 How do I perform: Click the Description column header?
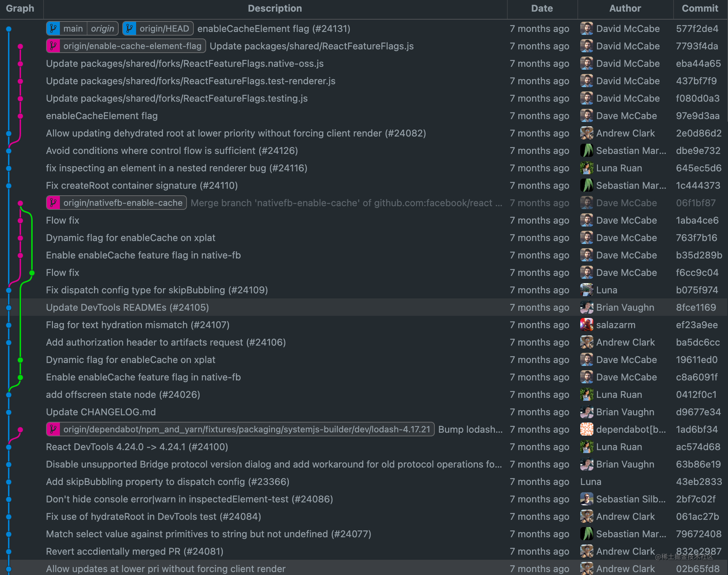(x=275, y=8)
